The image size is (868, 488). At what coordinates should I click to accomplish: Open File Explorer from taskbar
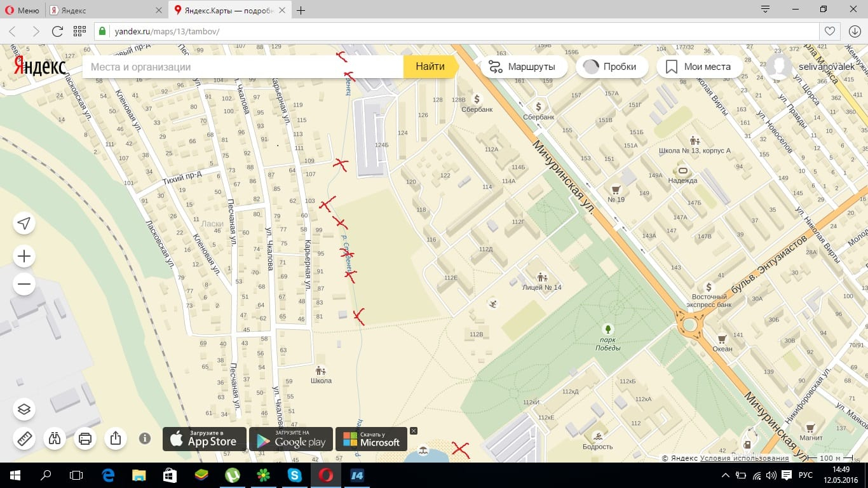click(139, 475)
